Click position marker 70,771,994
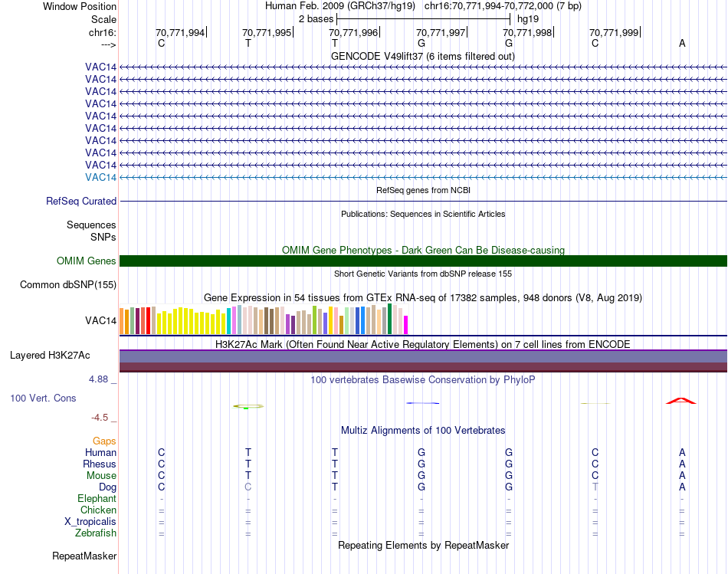This screenshot has width=728, height=574. click(181, 32)
